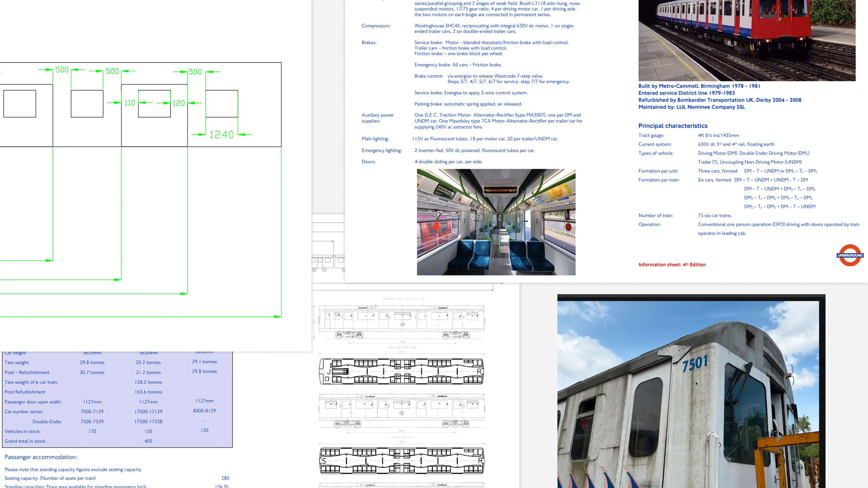The height and width of the screenshot is (488, 868).
Task: Select the '1240' dimension in the CAD drawing
Action: click(222, 135)
